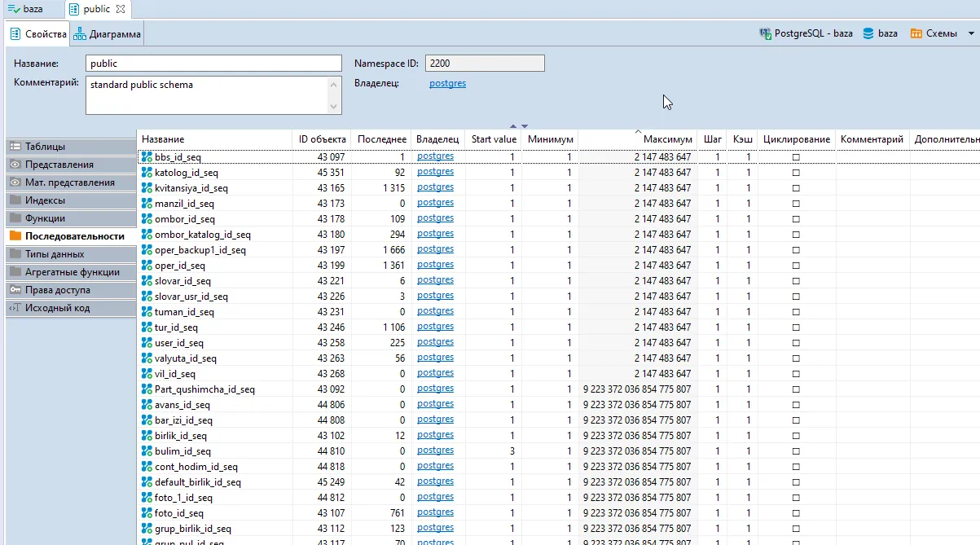The width and height of the screenshot is (980, 545).
Task: Toggle Циклирование checkbox for oper_id_seq
Action: tap(796, 266)
